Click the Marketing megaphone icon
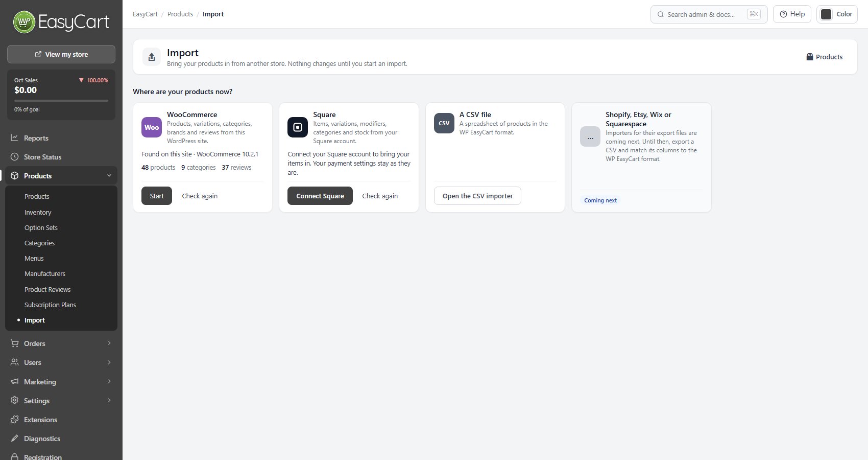Image resolution: width=868 pixels, height=460 pixels. pos(15,382)
